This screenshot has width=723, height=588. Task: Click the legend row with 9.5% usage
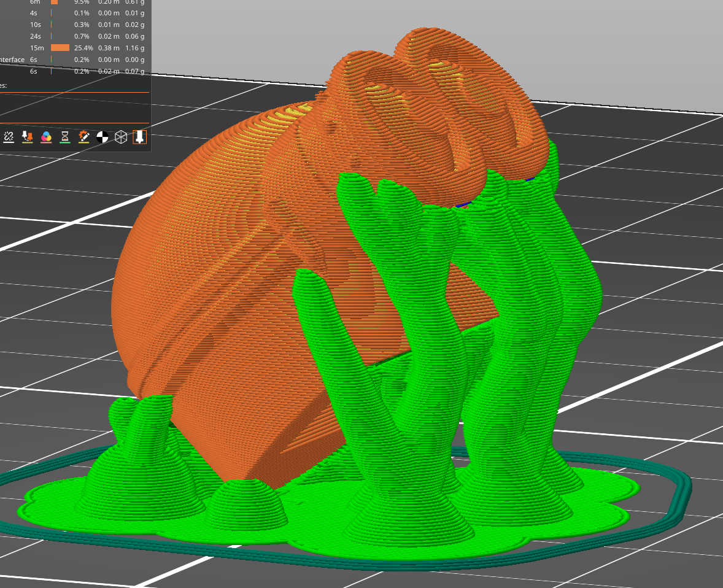[x=74, y=2]
